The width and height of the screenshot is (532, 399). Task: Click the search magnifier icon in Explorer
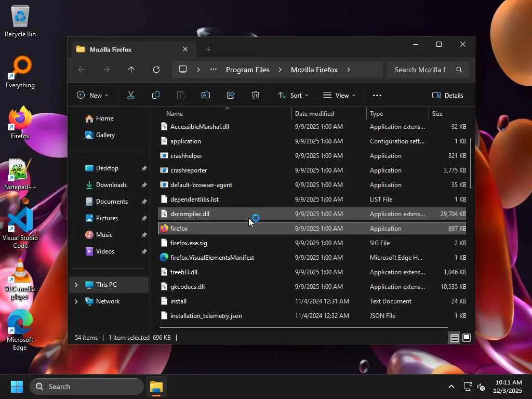coord(459,70)
